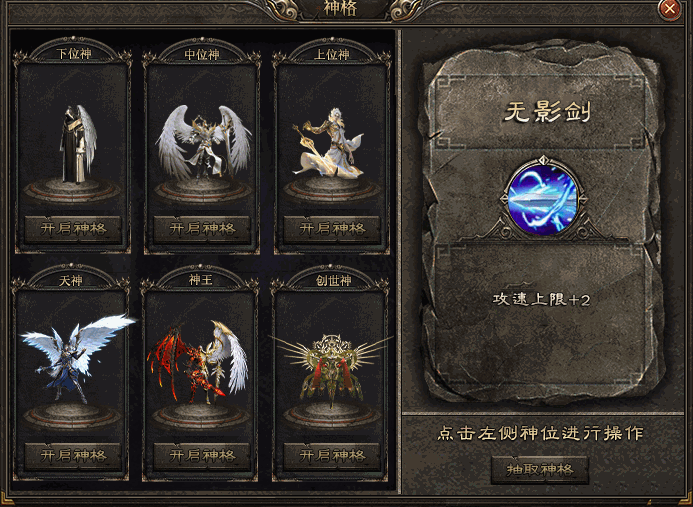Select the 下位神 winged robed figure
The width and height of the screenshot is (693, 507).
coord(78,144)
